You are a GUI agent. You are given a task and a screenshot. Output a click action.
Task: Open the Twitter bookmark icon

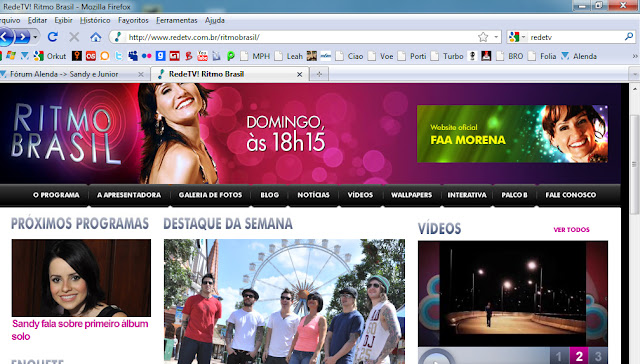pos(118,56)
